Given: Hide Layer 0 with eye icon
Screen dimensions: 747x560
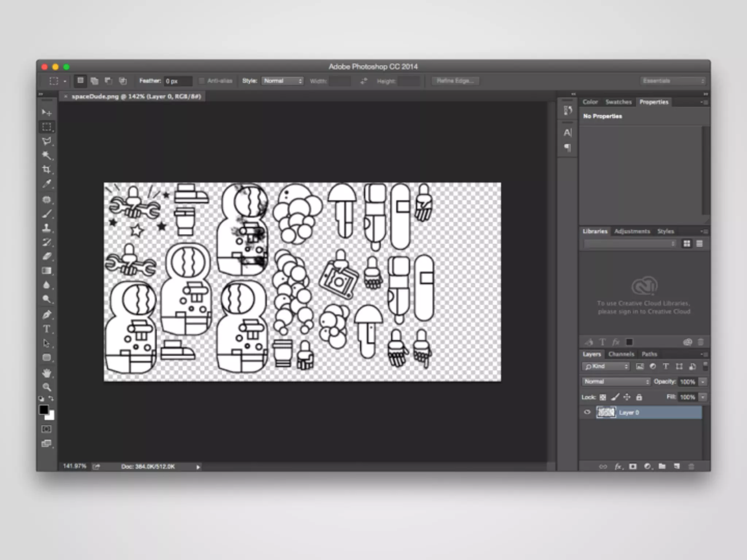Looking at the screenshot, I should 587,412.
